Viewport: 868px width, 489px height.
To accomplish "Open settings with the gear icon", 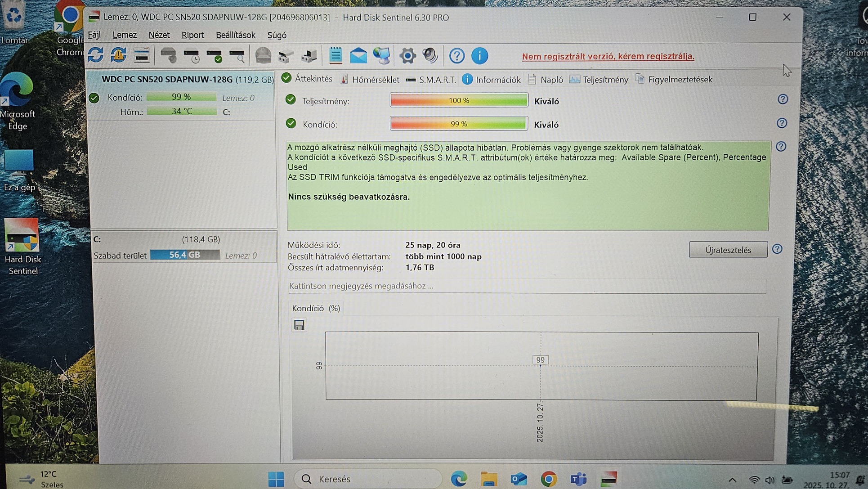I will pos(407,56).
